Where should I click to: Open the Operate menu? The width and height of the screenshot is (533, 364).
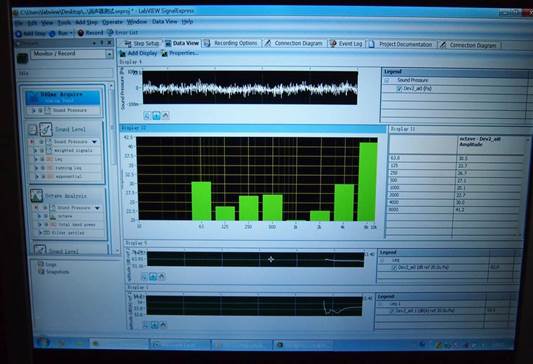[113, 22]
